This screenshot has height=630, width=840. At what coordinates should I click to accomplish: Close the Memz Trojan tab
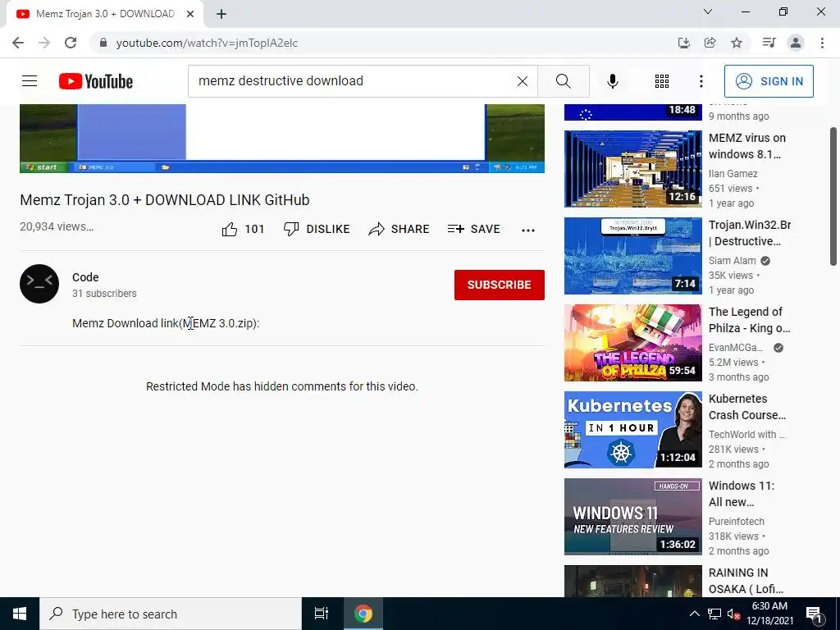(x=190, y=14)
